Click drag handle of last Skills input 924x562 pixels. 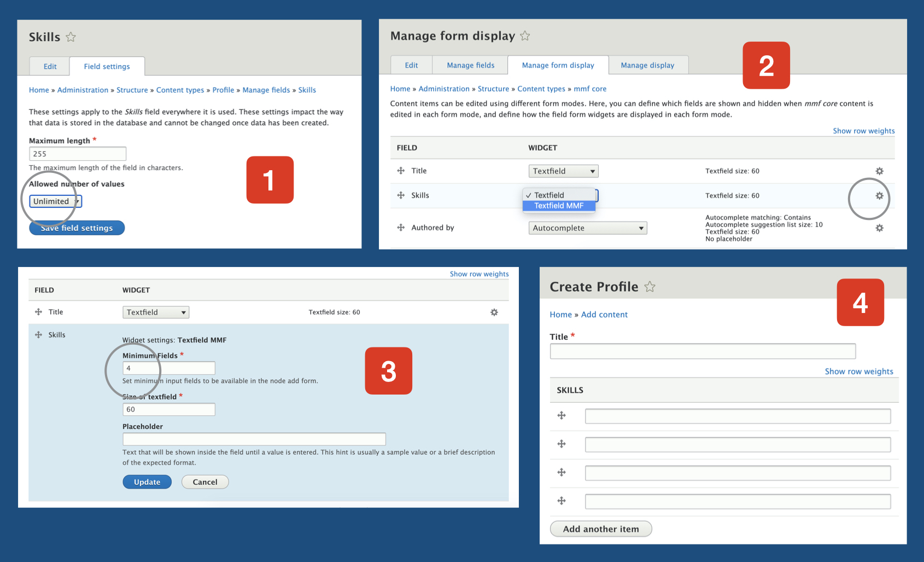click(562, 501)
